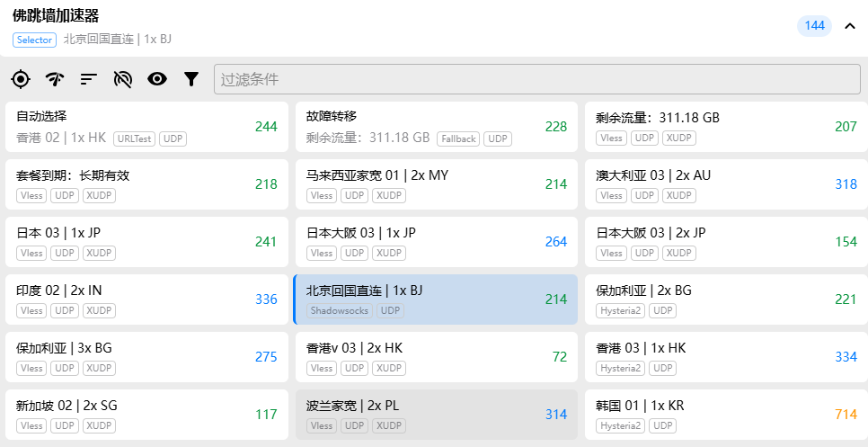
Task: Click latency 154 on 日本大阪 03 | 2x JP
Action: click(x=846, y=242)
